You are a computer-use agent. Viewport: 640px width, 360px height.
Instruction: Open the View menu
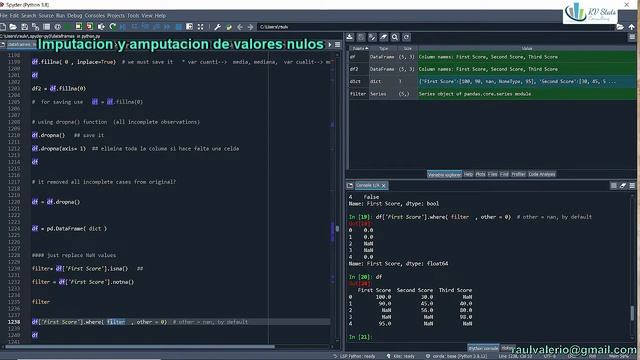coord(147,16)
